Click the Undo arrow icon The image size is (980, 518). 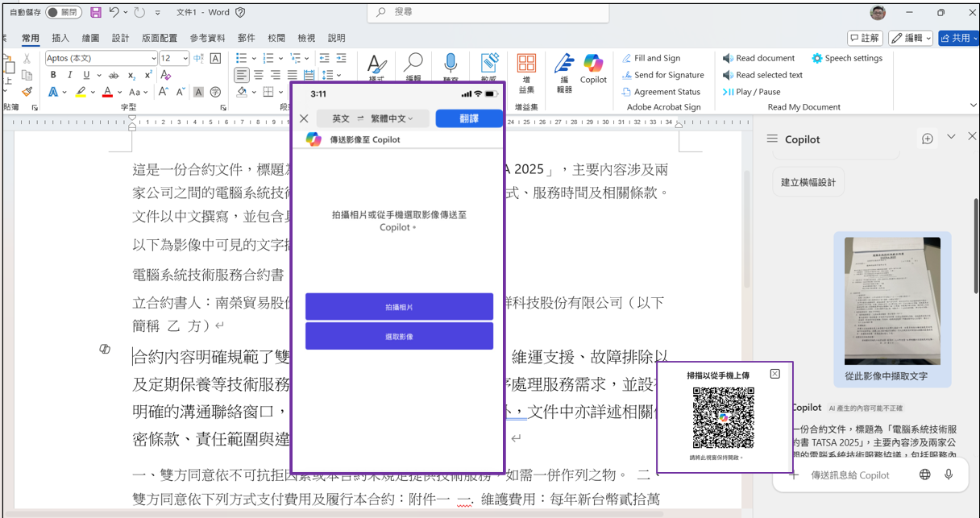(x=114, y=13)
